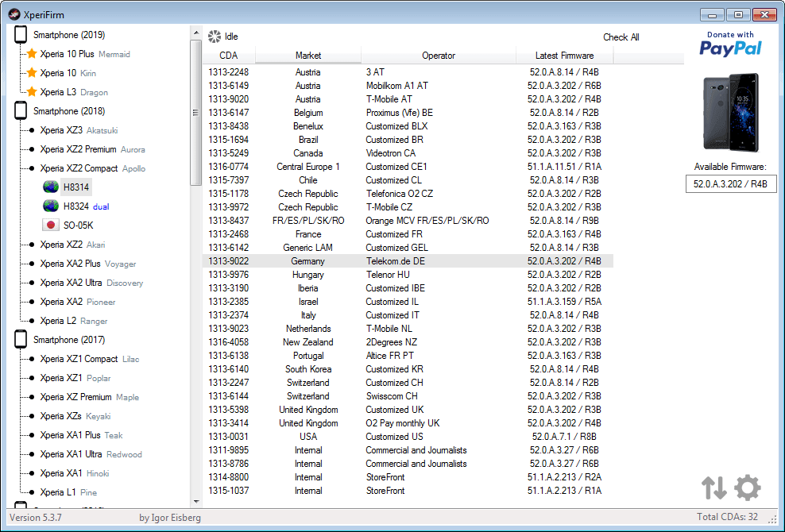Select the H8314 model
The width and height of the screenshot is (785, 532).
point(76,187)
